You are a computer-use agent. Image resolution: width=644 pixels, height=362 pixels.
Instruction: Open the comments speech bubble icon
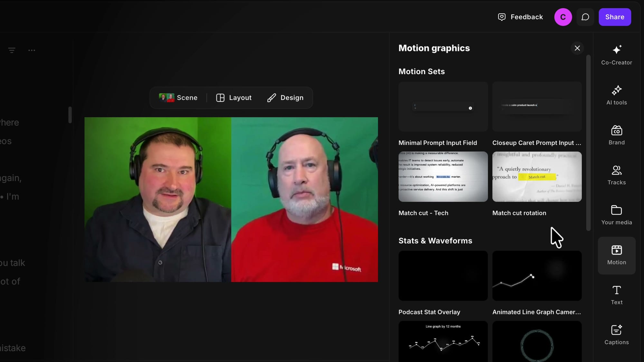pos(585,17)
